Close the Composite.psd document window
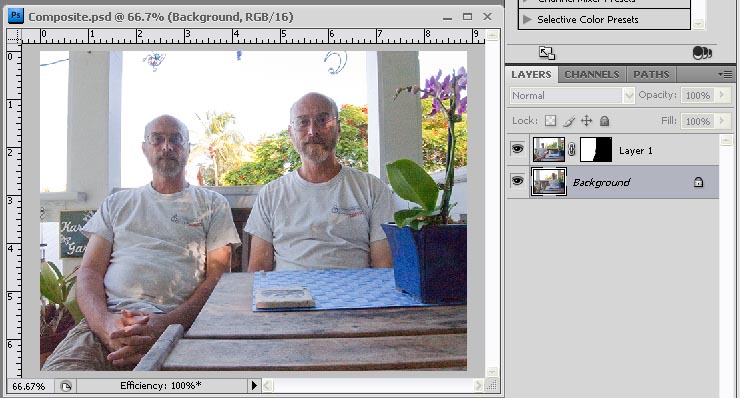Screen dimensions: 740x398 (x=488, y=17)
